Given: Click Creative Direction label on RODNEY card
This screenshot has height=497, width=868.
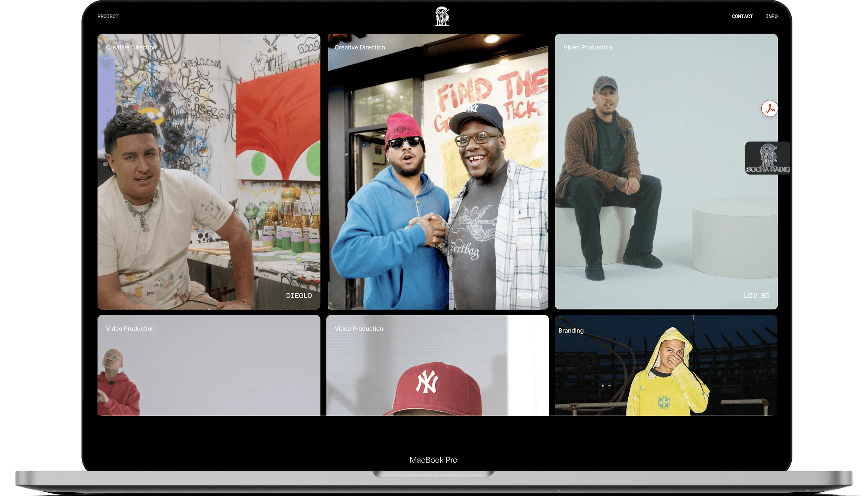Looking at the screenshot, I should click(x=359, y=47).
